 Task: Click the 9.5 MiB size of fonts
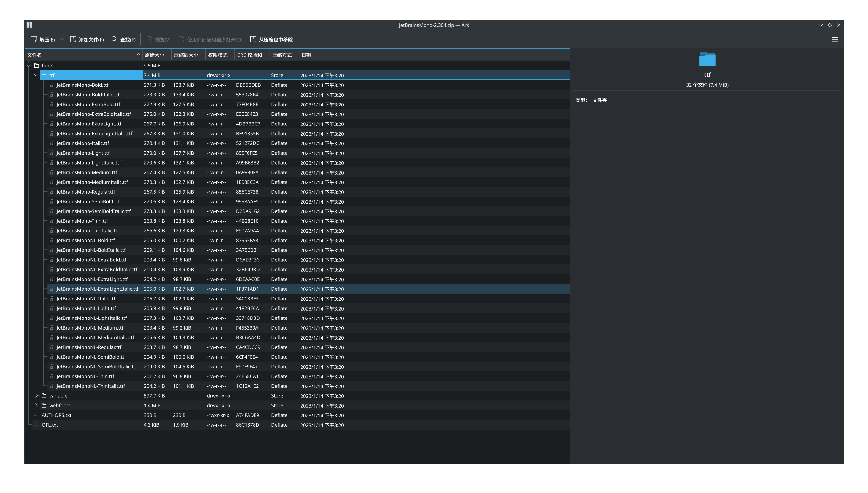point(152,66)
